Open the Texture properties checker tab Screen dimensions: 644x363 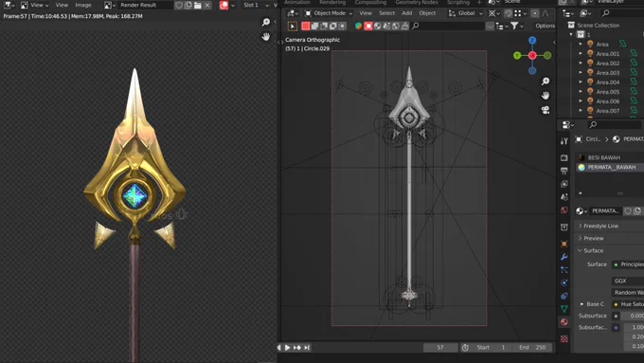563,338
